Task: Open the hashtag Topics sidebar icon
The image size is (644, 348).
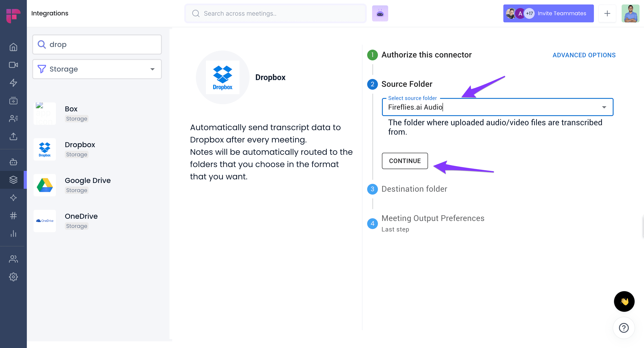Action: [x=13, y=216]
